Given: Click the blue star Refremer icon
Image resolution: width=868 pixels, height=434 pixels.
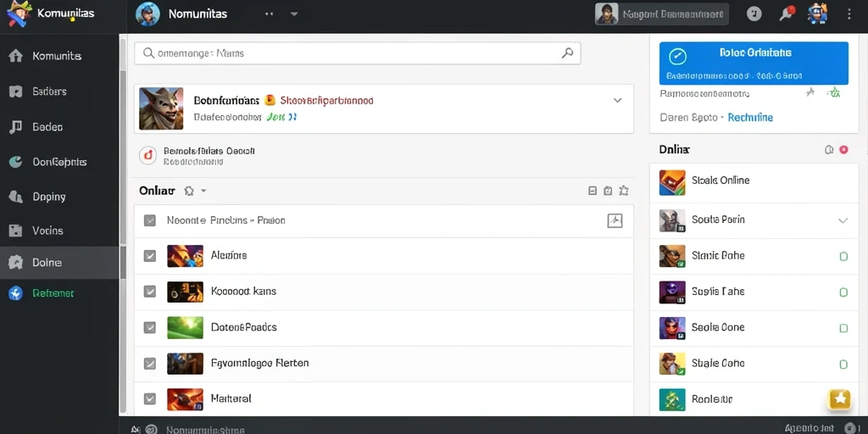Looking at the screenshot, I should (x=15, y=293).
